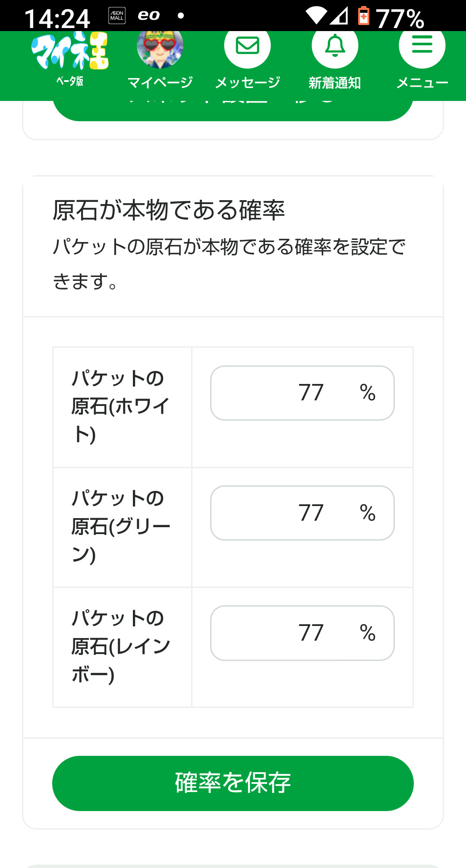Focus the グリーン probability input field
This screenshot has width=466, height=868.
click(x=302, y=513)
